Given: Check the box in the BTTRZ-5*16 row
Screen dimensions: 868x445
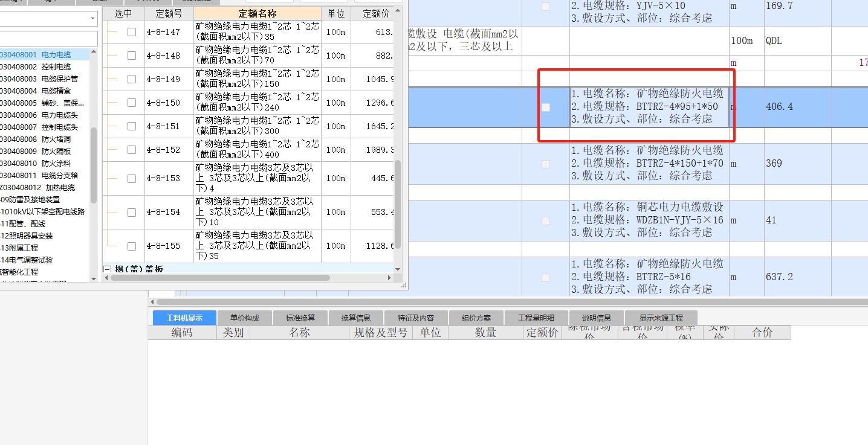Looking at the screenshot, I should coord(546,278).
